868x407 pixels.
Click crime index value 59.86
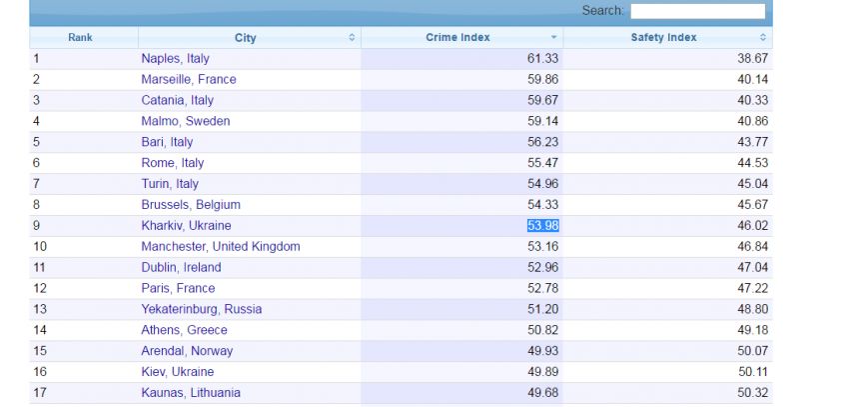click(x=543, y=79)
